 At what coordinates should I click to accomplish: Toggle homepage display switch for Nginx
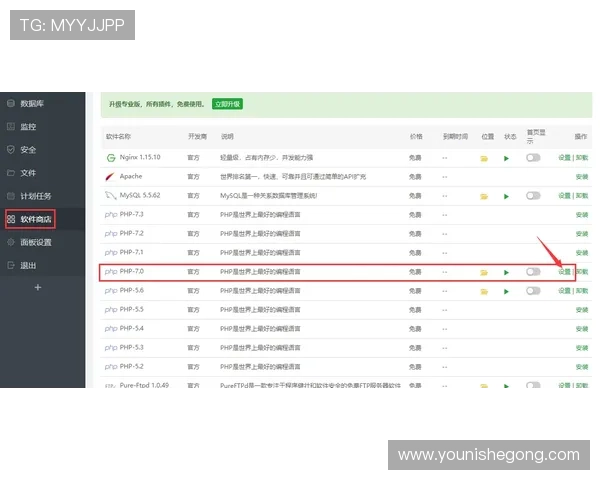(x=533, y=158)
